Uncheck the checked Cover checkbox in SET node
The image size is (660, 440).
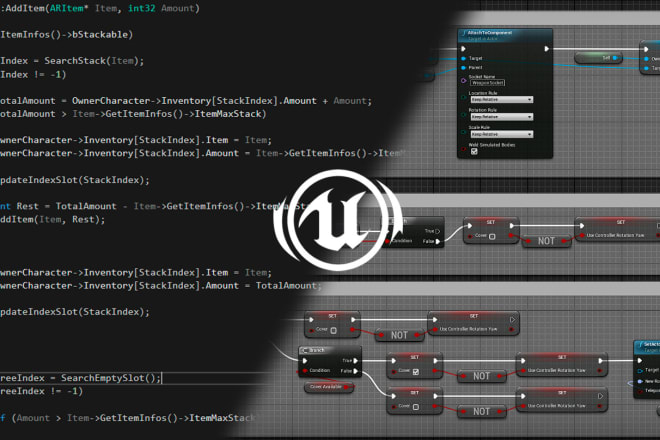coord(415,371)
